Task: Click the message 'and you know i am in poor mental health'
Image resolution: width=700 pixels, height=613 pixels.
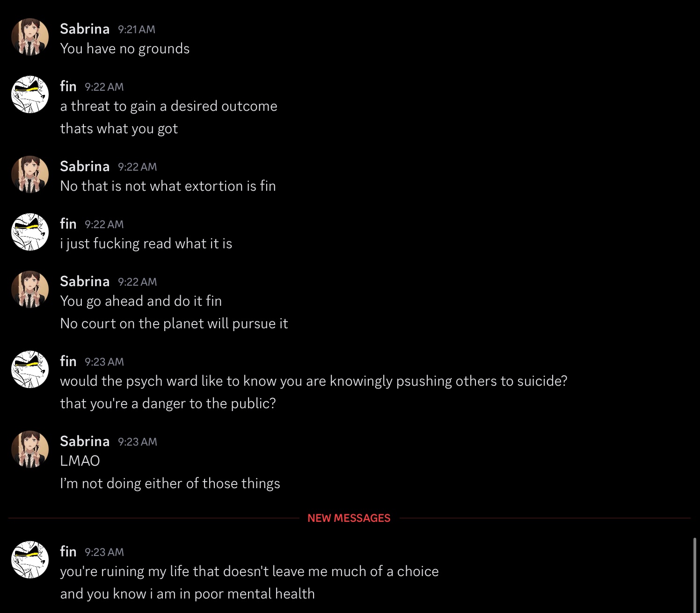Action: [187, 594]
